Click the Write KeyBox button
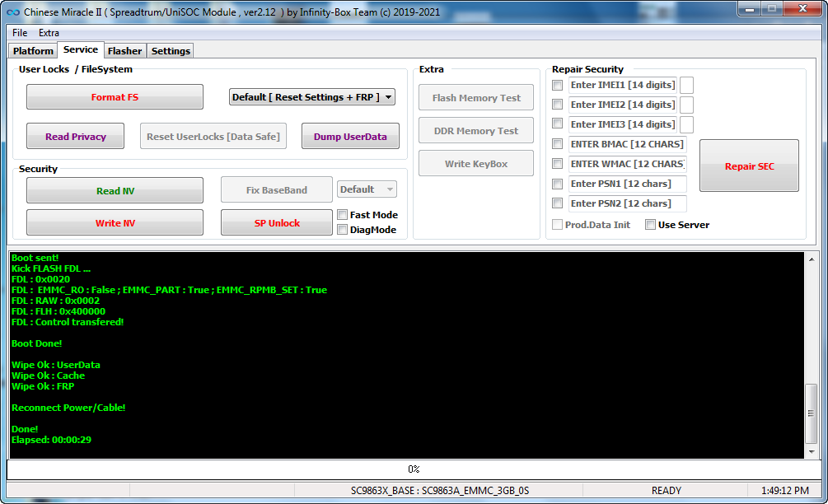 click(475, 164)
